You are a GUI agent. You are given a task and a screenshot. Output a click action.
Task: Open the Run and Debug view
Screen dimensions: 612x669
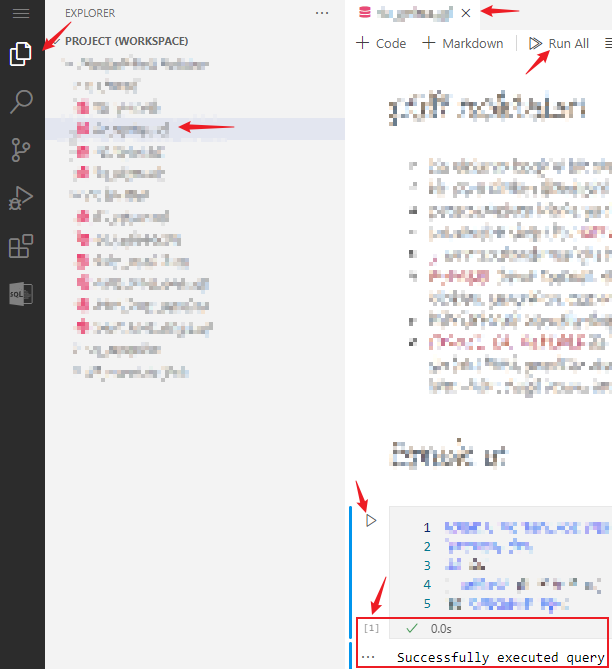coord(21,198)
